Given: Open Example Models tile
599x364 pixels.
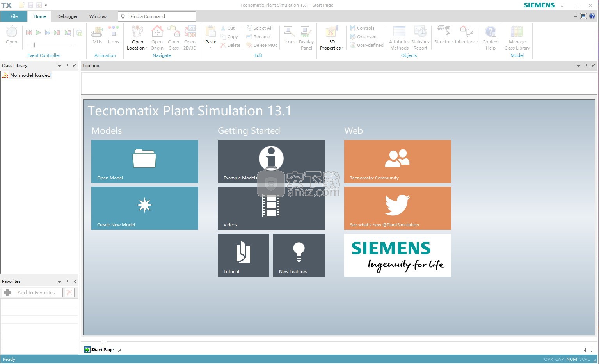Looking at the screenshot, I should click(271, 162).
